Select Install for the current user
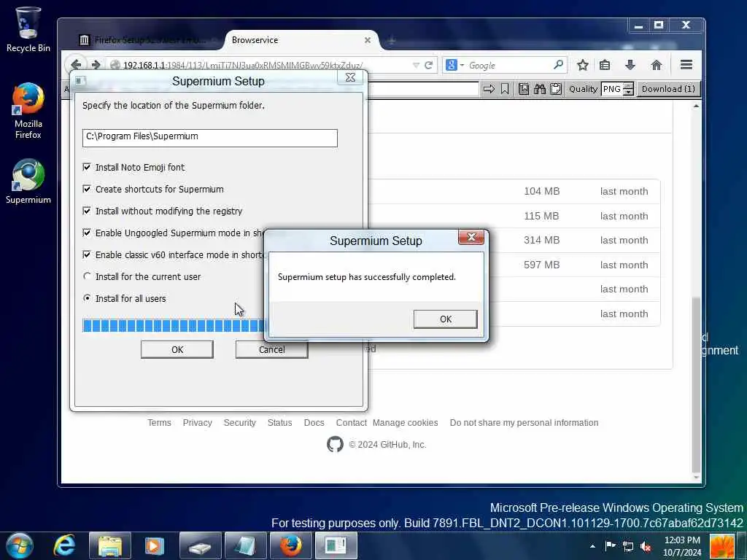The height and width of the screenshot is (560, 747). coord(87,276)
